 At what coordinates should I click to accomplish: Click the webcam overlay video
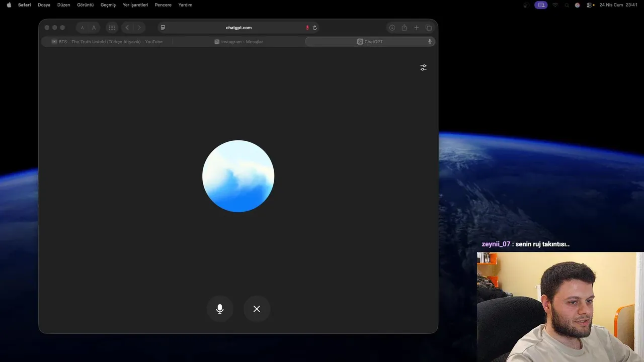[x=560, y=307]
